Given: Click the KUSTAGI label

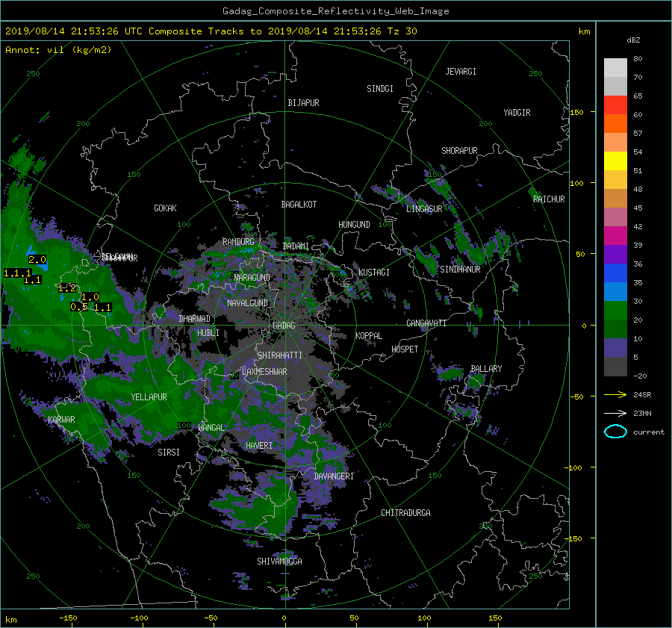Looking at the screenshot, I should click(374, 273).
